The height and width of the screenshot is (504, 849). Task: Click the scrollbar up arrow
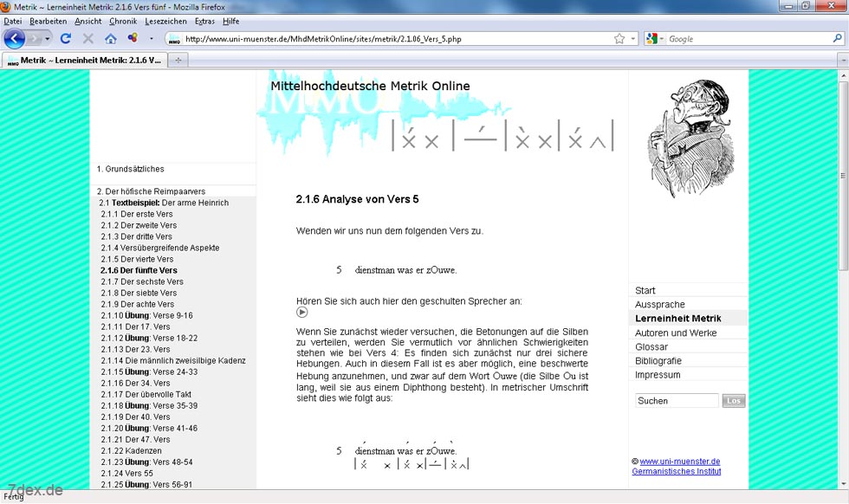842,75
